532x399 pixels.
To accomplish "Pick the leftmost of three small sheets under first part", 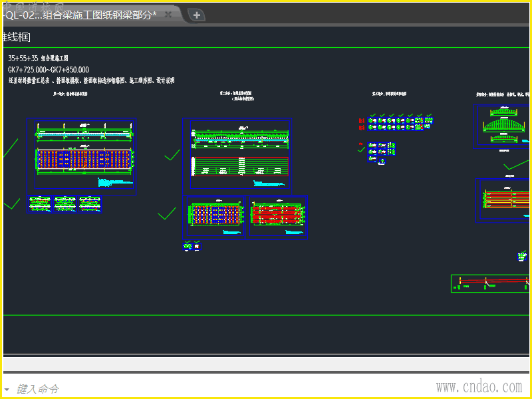I will (x=40, y=204).
